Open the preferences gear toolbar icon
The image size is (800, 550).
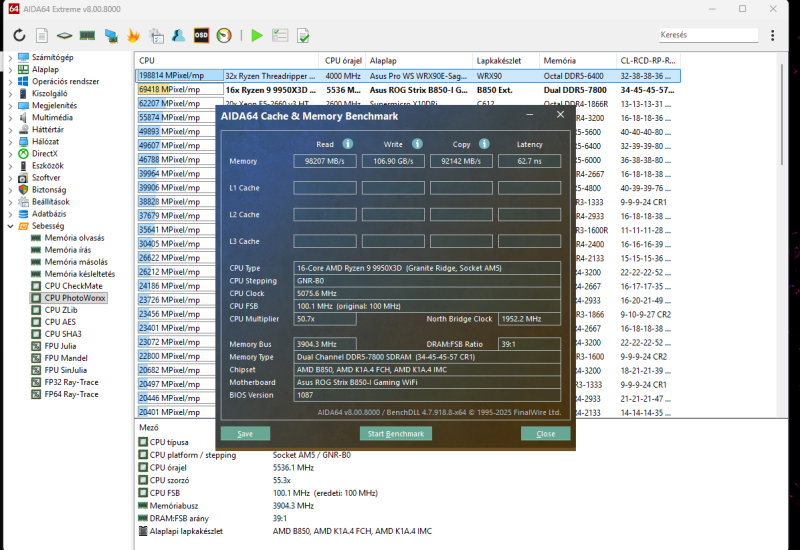[156, 35]
